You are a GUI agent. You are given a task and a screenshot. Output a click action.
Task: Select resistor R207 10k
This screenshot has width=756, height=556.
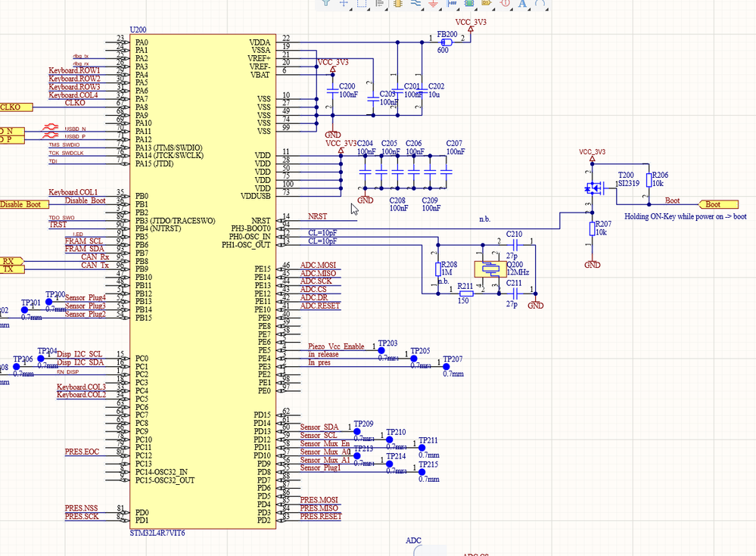tap(592, 229)
